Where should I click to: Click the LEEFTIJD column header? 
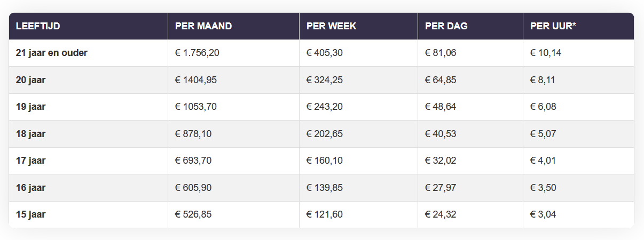[37, 26]
